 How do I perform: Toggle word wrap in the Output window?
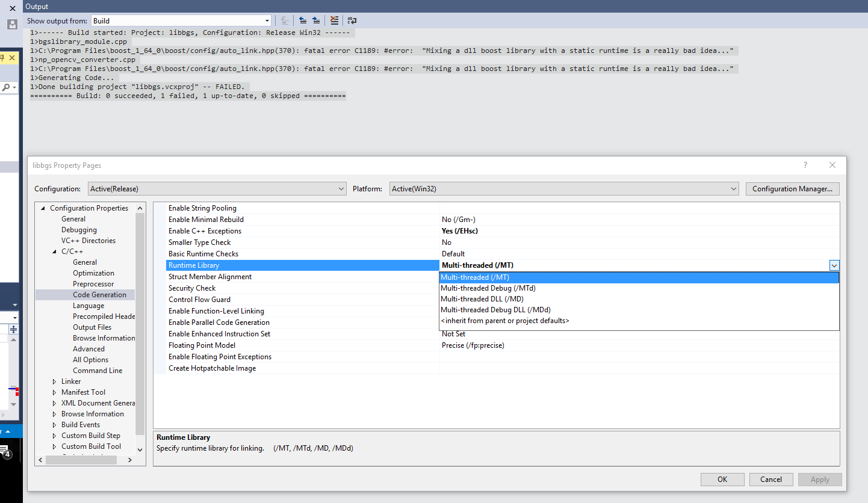coord(352,20)
